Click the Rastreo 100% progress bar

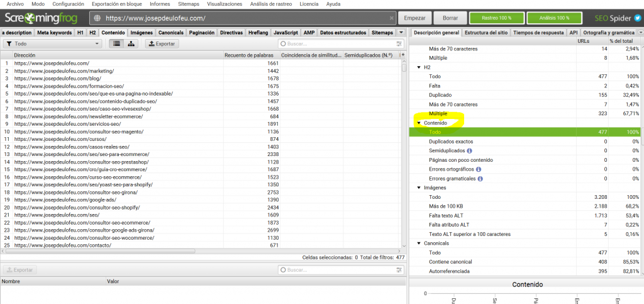click(497, 18)
